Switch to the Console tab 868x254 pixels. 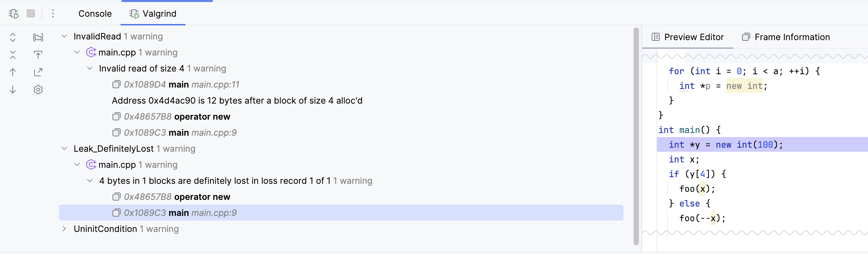(95, 13)
